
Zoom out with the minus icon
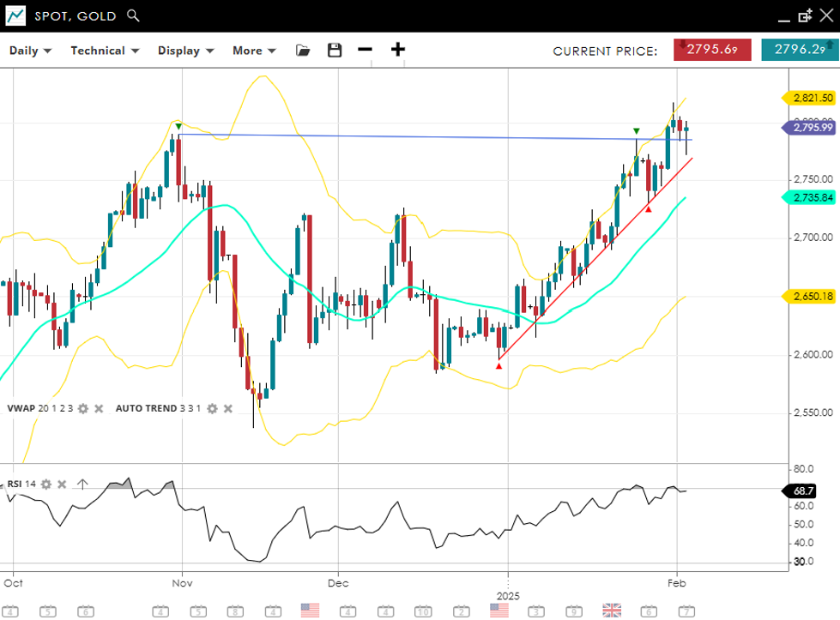click(366, 50)
